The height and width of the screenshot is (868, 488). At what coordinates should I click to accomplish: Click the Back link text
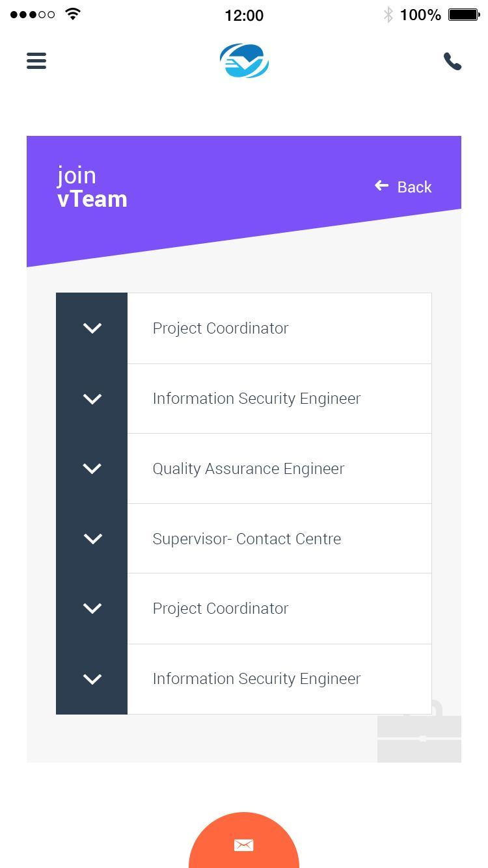pos(414,187)
